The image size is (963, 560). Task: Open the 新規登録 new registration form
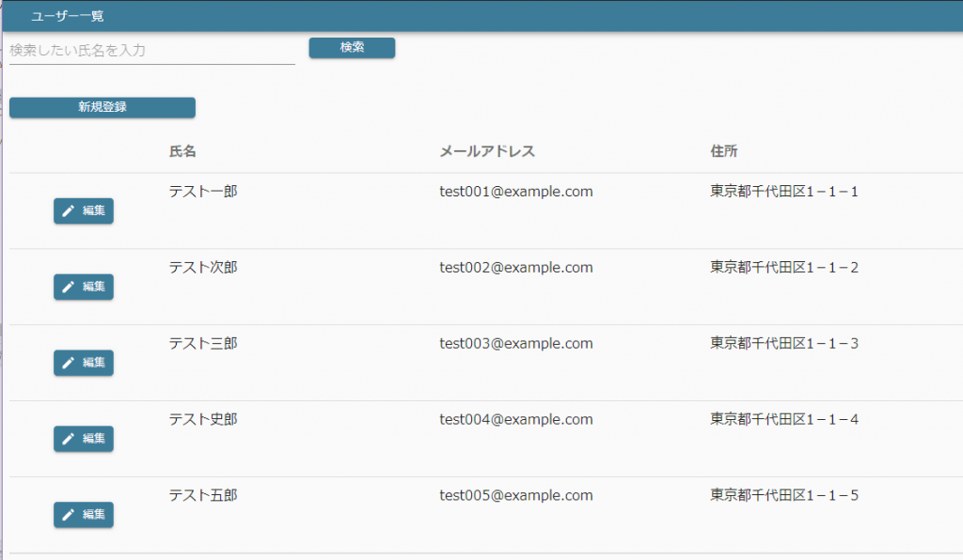[103, 107]
